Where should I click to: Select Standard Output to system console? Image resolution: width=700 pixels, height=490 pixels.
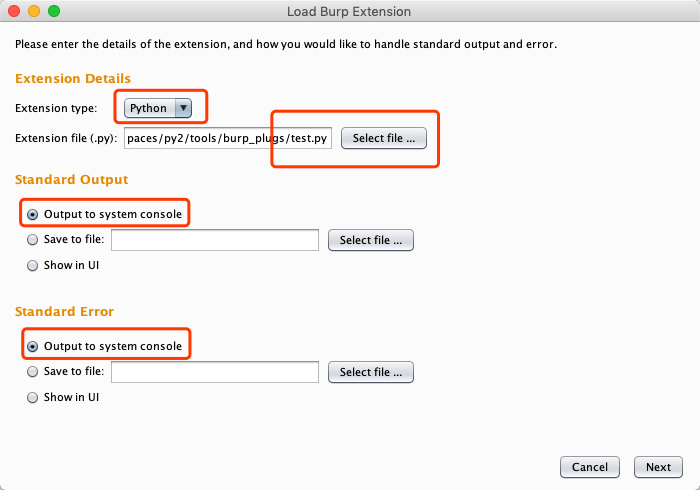(33, 215)
